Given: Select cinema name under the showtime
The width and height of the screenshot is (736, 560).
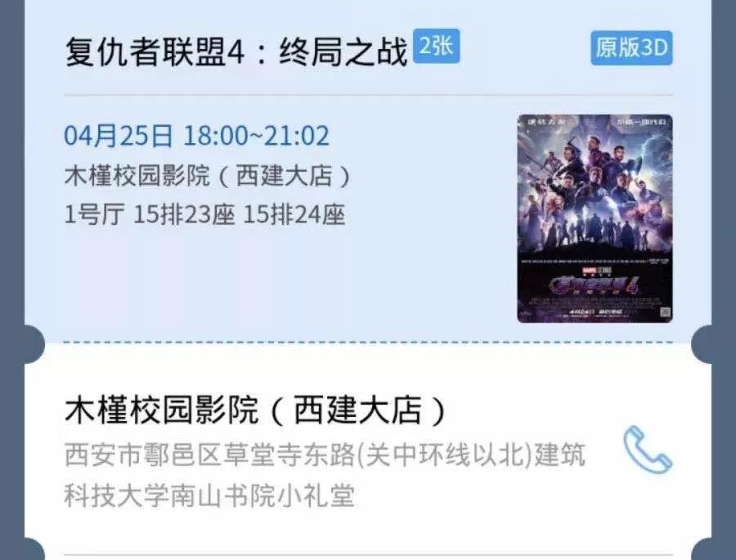Looking at the screenshot, I should [207, 176].
